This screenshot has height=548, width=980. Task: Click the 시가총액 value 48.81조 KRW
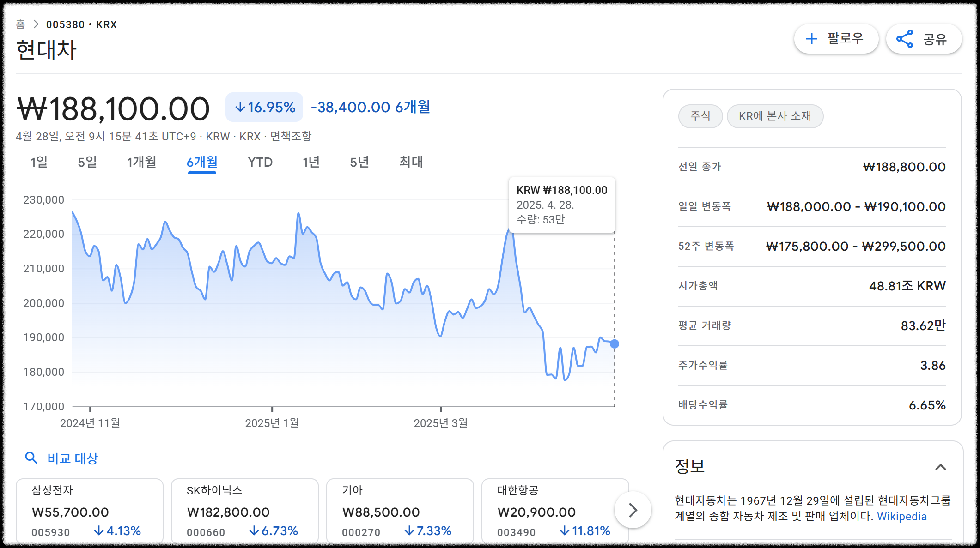pyautogui.click(x=907, y=286)
